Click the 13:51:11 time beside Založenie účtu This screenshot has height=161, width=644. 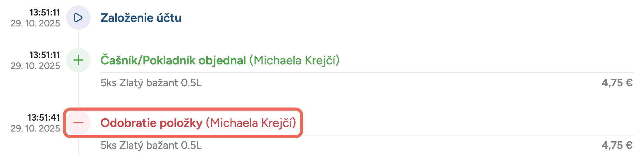[x=45, y=12]
